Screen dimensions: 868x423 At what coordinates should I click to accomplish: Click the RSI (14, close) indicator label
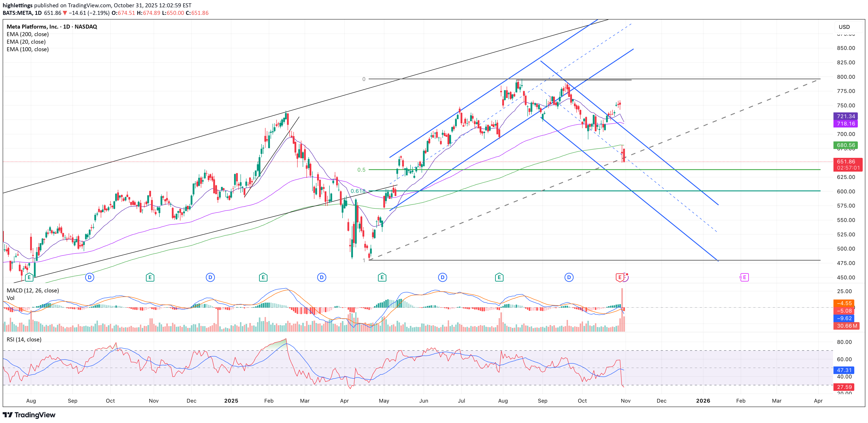[24, 339]
